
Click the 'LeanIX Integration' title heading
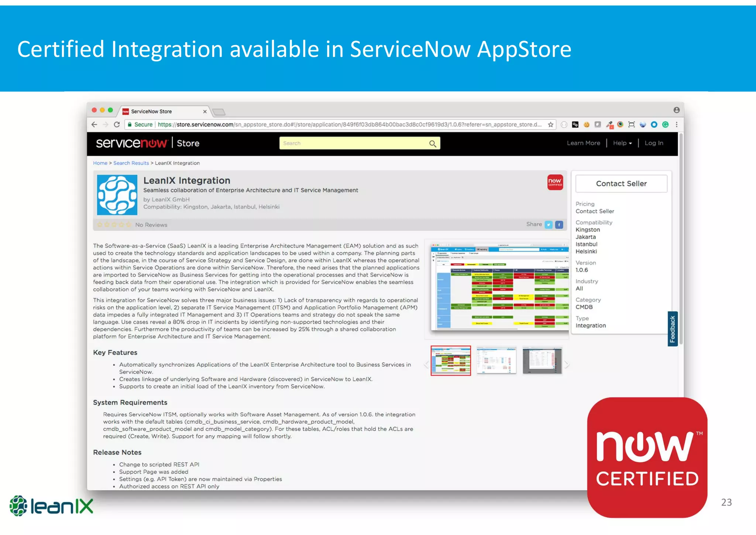(x=187, y=180)
